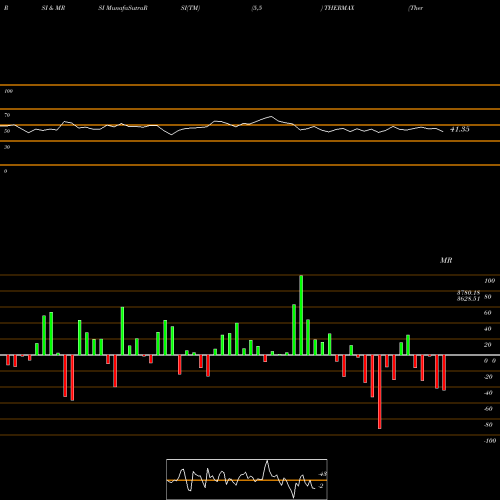Click the 60 label on MR axis

(x=487, y=313)
